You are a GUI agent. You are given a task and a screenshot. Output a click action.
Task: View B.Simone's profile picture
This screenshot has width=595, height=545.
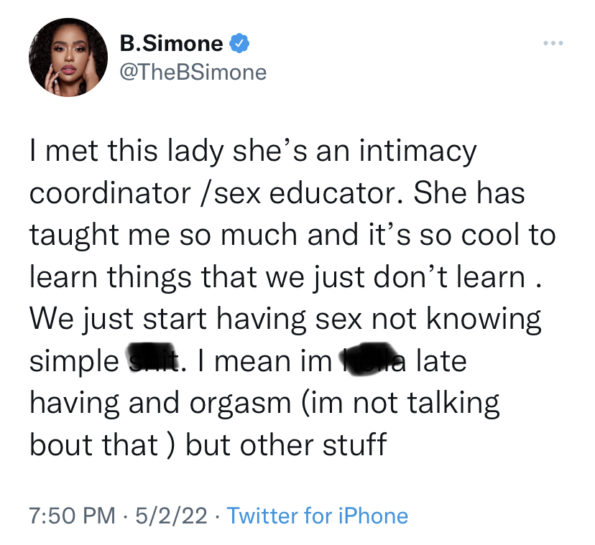click(68, 57)
